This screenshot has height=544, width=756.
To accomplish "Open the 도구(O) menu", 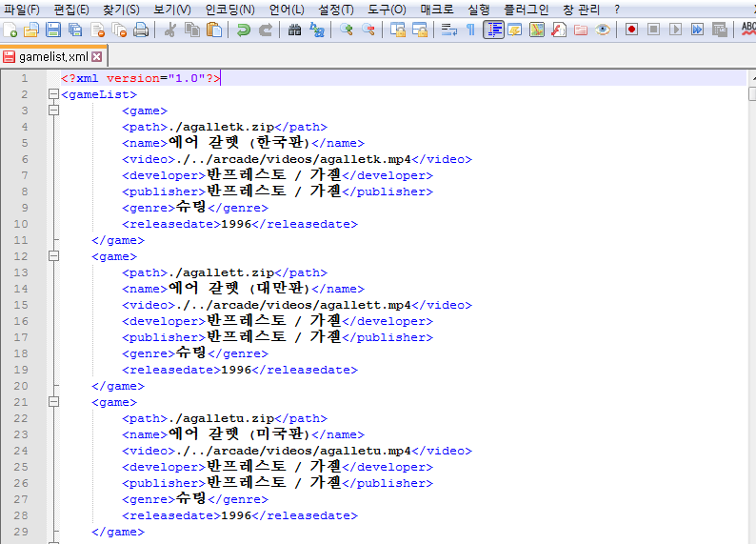I will pos(387,10).
